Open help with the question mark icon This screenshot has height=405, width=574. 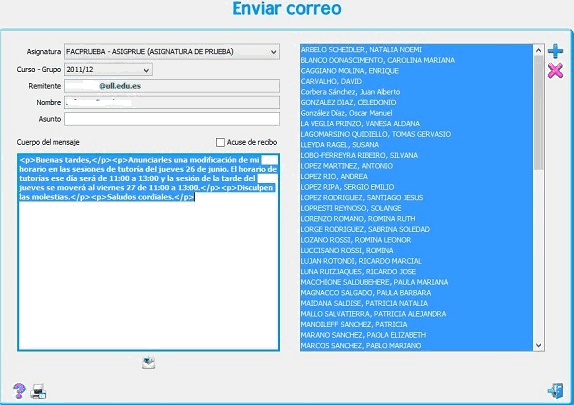[x=19, y=391]
